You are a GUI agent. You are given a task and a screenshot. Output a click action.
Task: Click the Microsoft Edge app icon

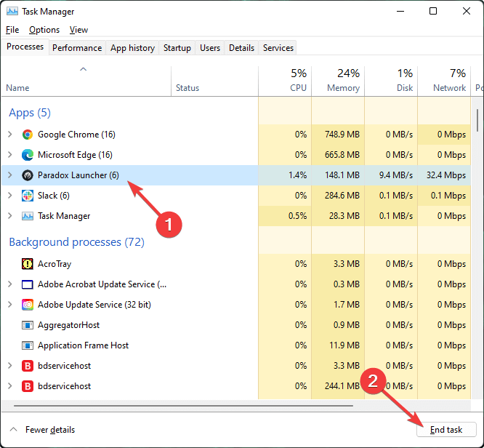(28, 155)
